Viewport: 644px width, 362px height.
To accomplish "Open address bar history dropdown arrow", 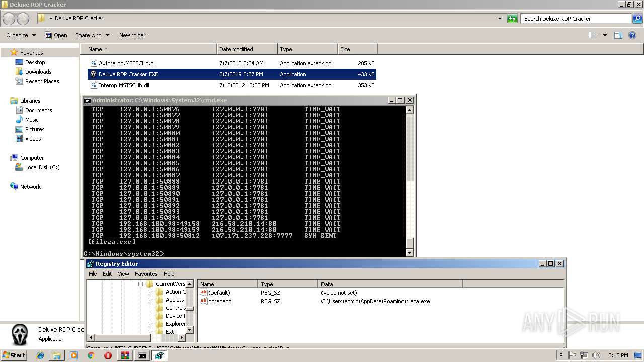I will tap(500, 19).
